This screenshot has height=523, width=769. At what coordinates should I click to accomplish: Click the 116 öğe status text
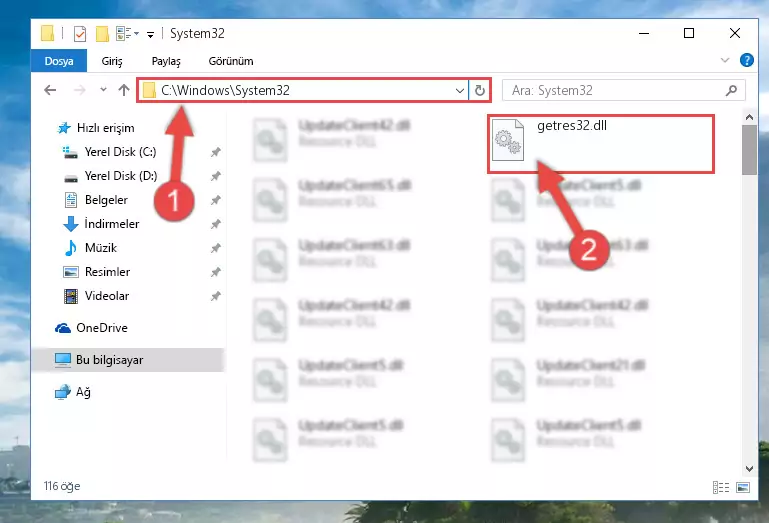(62, 486)
